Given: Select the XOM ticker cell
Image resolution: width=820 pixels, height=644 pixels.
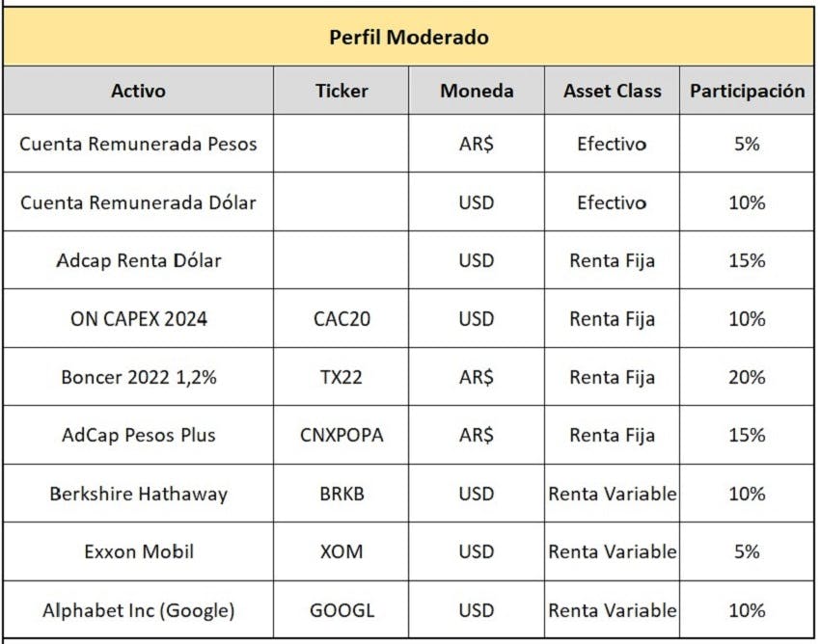Looking at the screenshot, I should tap(341, 551).
